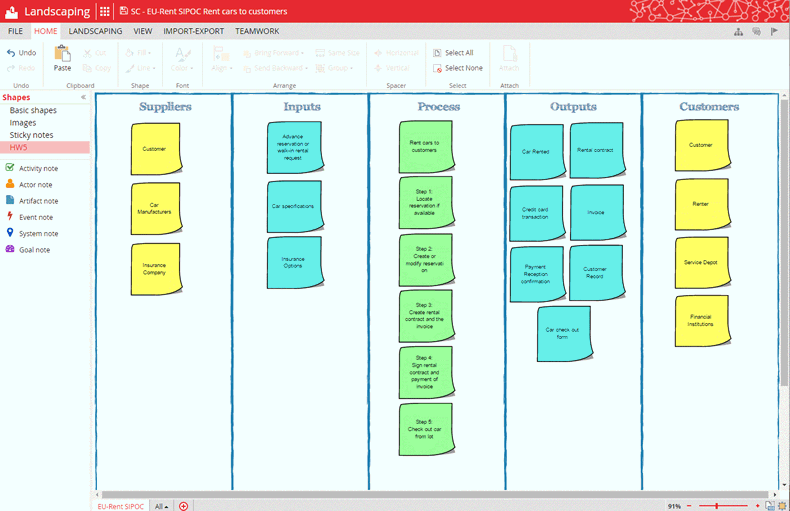Screen dimensions: 790x511
Task: Open the apps grid icon in title bar
Action: 105,11
